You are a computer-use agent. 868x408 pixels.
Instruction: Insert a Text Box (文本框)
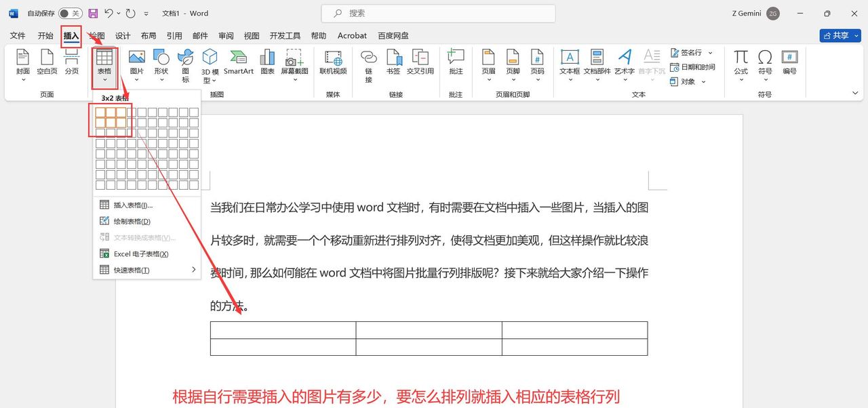pos(570,65)
